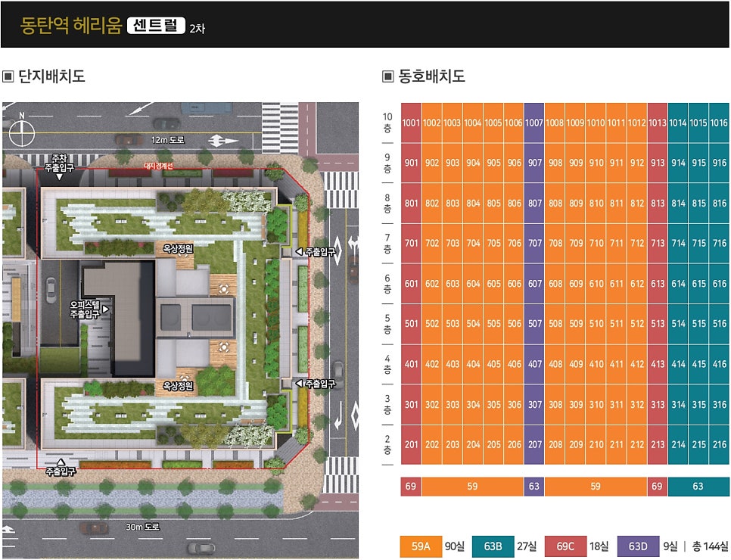Click the square bullet before 단지배치도

click(8, 76)
